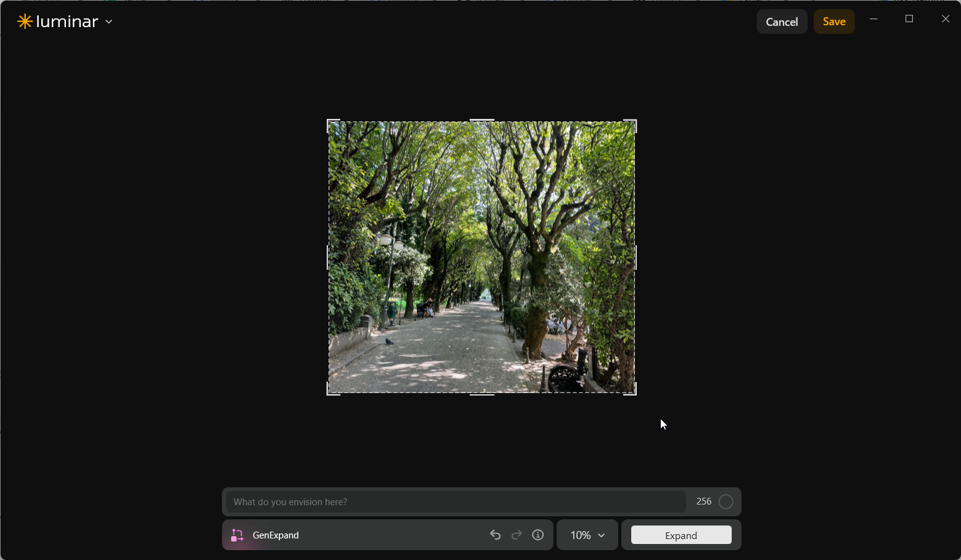Click the bottom edge crop handle
Image resolution: width=961 pixels, height=560 pixels.
pyautogui.click(x=481, y=394)
